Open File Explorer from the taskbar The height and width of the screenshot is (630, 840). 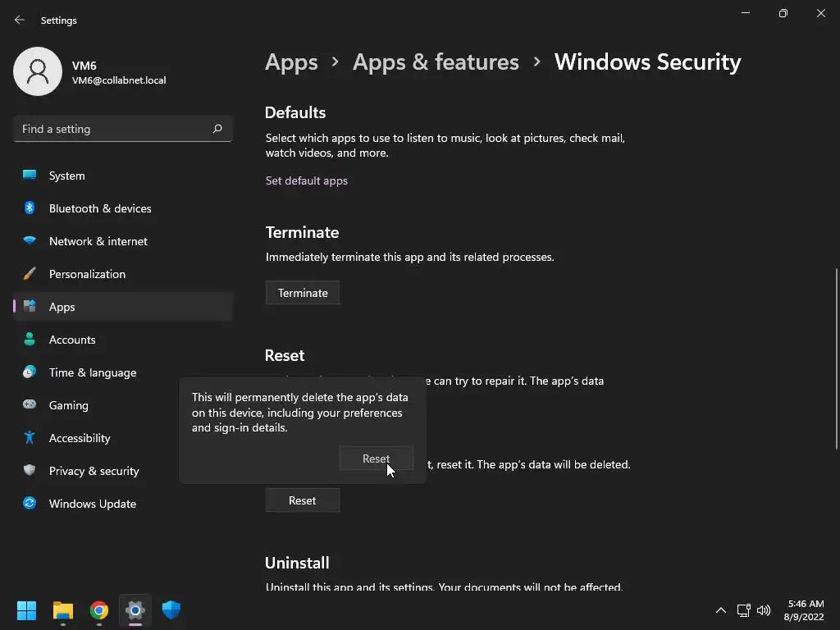[x=63, y=610]
